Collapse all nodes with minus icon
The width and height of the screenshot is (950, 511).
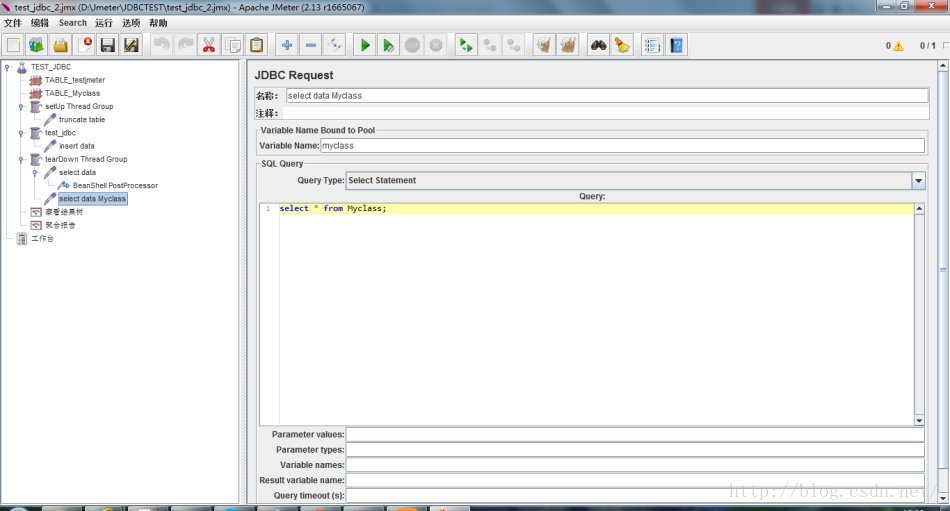coord(310,45)
